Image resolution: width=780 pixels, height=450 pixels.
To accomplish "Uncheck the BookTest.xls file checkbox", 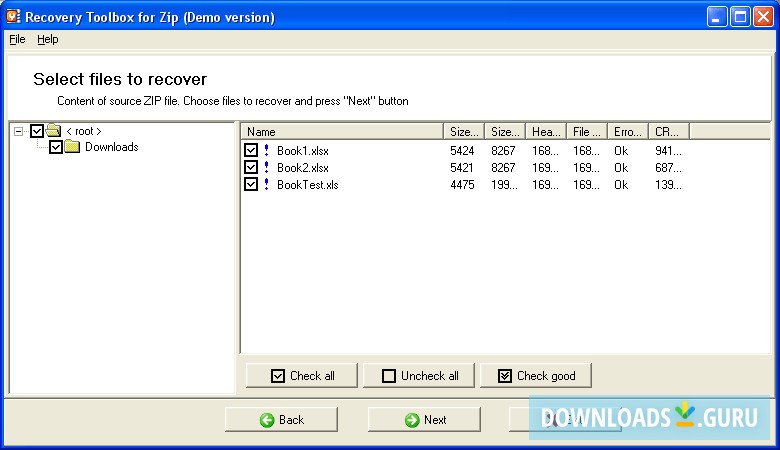I will click(251, 184).
